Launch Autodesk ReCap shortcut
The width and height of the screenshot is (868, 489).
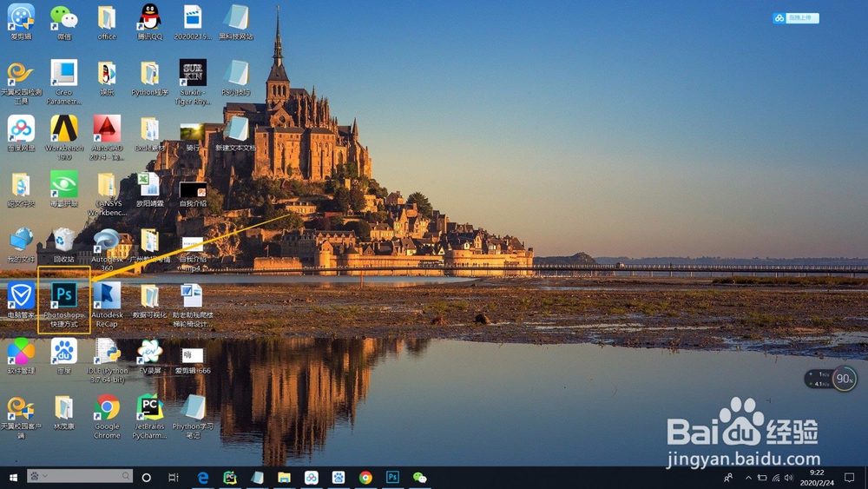coord(107,305)
